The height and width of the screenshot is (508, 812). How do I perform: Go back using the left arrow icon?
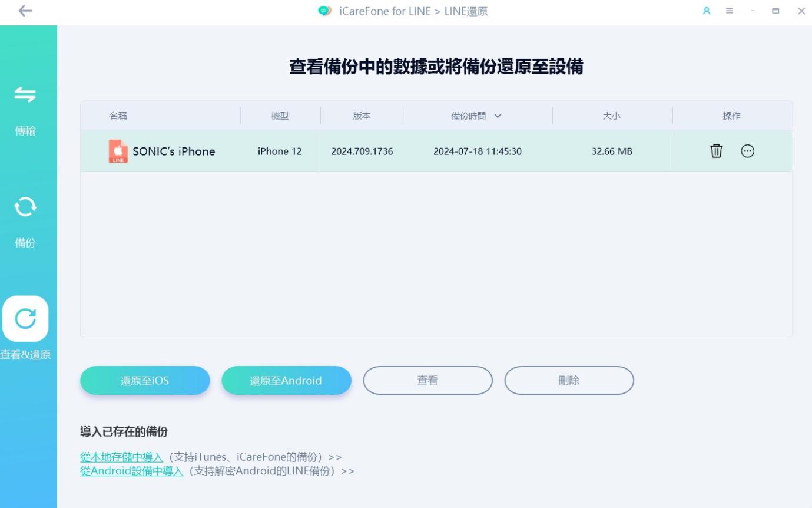(x=25, y=11)
